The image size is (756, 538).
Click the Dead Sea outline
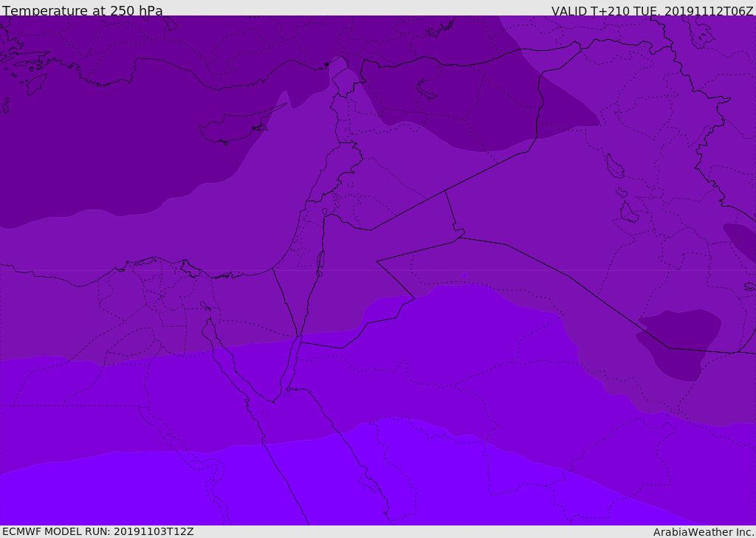pyautogui.click(x=320, y=263)
